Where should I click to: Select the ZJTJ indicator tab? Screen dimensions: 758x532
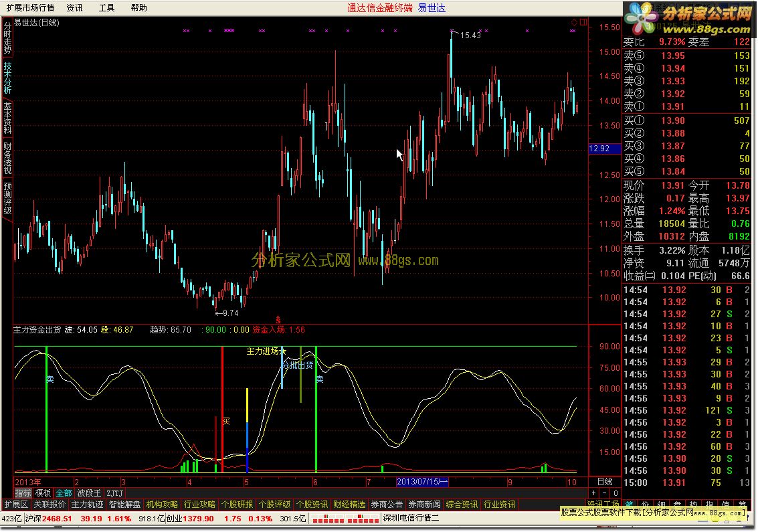tap(114, 493)
